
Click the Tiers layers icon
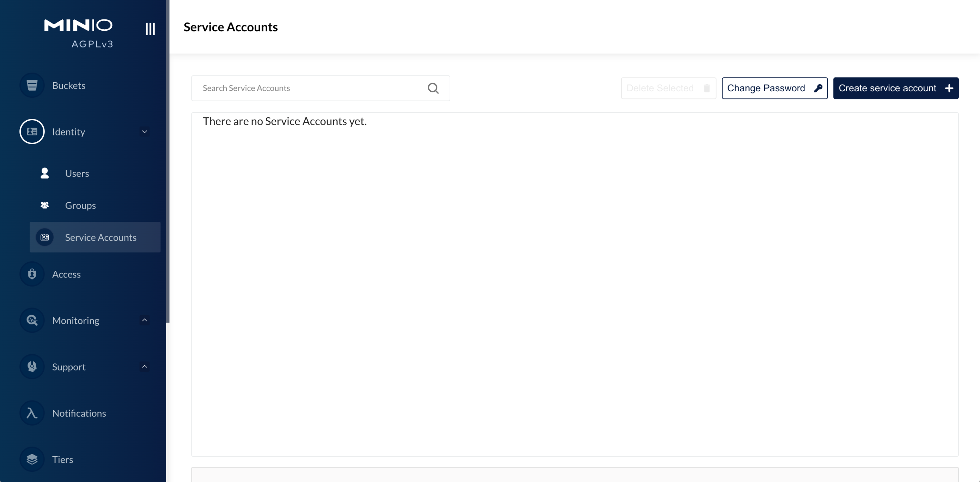coord(32,459)
